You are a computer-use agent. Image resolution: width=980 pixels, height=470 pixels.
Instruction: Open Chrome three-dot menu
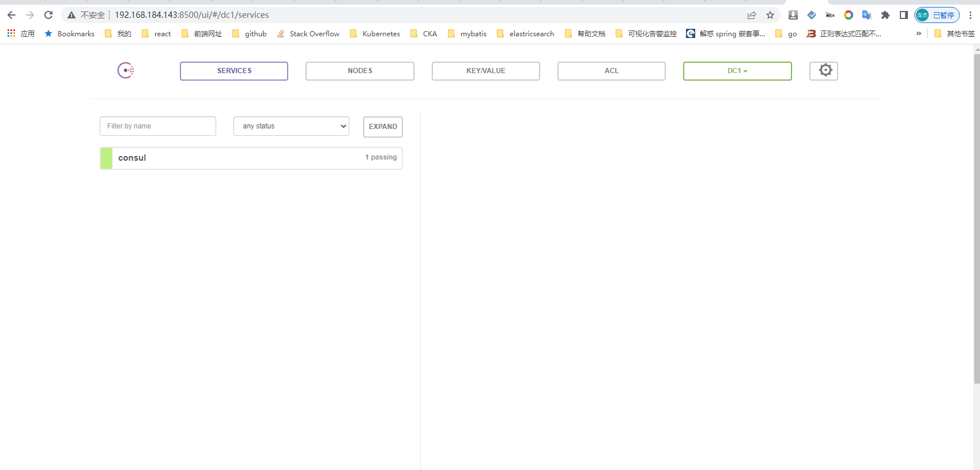(971, 15)
